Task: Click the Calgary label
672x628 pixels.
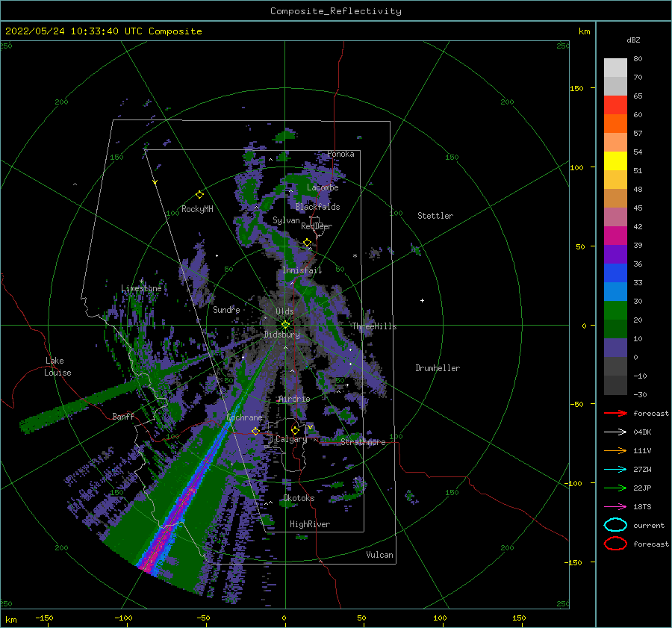Action: click(x=291, y=439)
